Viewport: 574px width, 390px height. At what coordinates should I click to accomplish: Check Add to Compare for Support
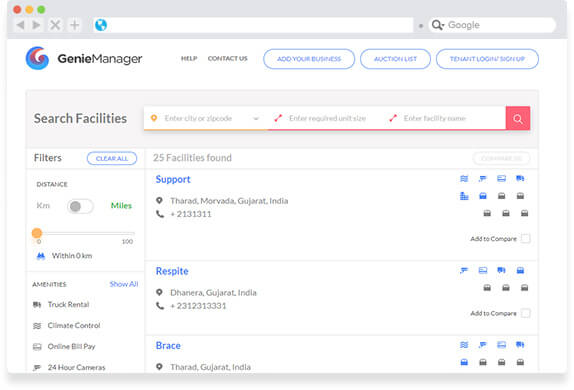(525, 239)
